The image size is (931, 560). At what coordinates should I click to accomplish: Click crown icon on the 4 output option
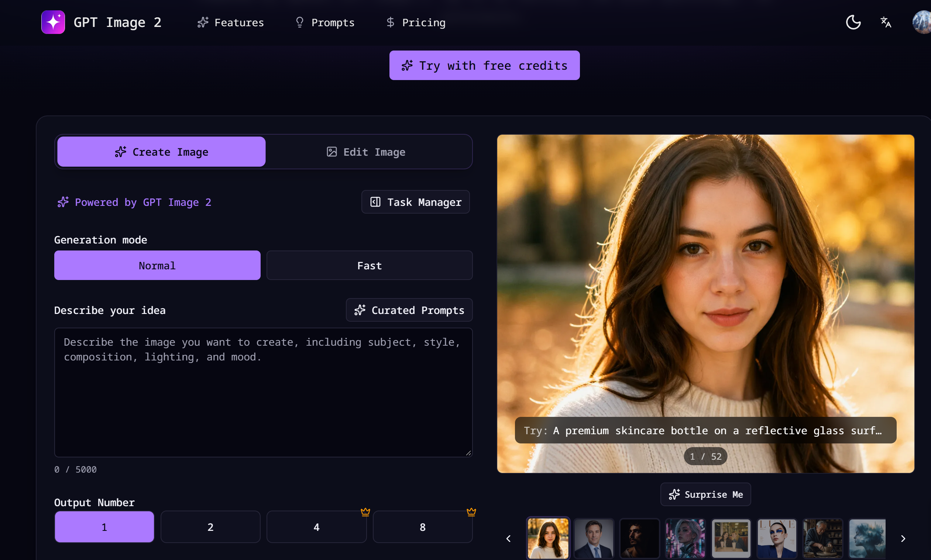(365, 512)
